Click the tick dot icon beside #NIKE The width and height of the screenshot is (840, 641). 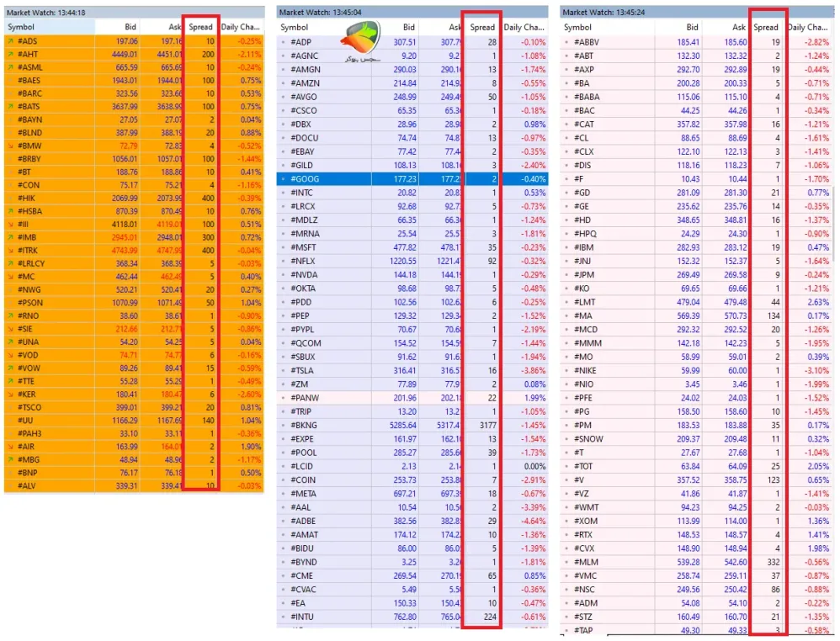point(566,371)
